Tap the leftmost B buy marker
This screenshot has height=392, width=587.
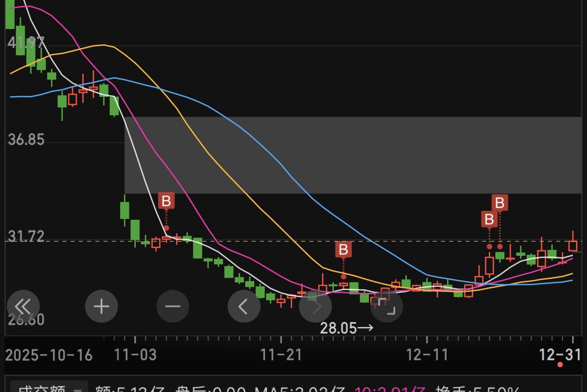[166, 201]
